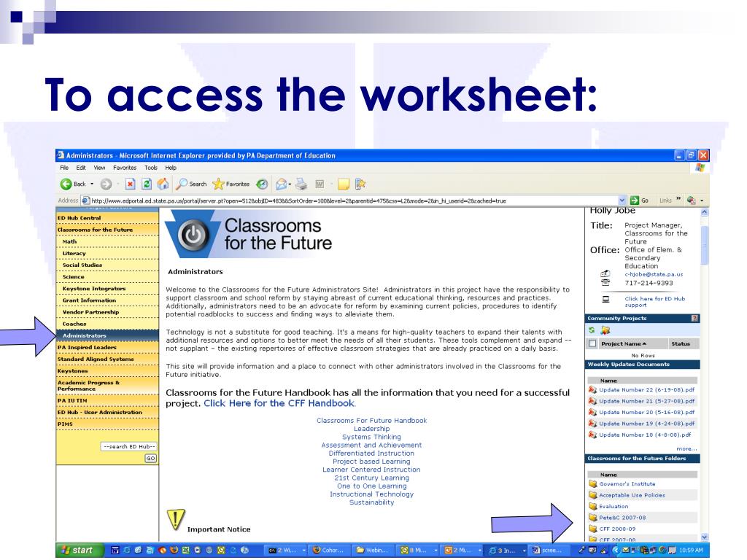Open the View menu
The image size is (747, 560).
(99, 168)
